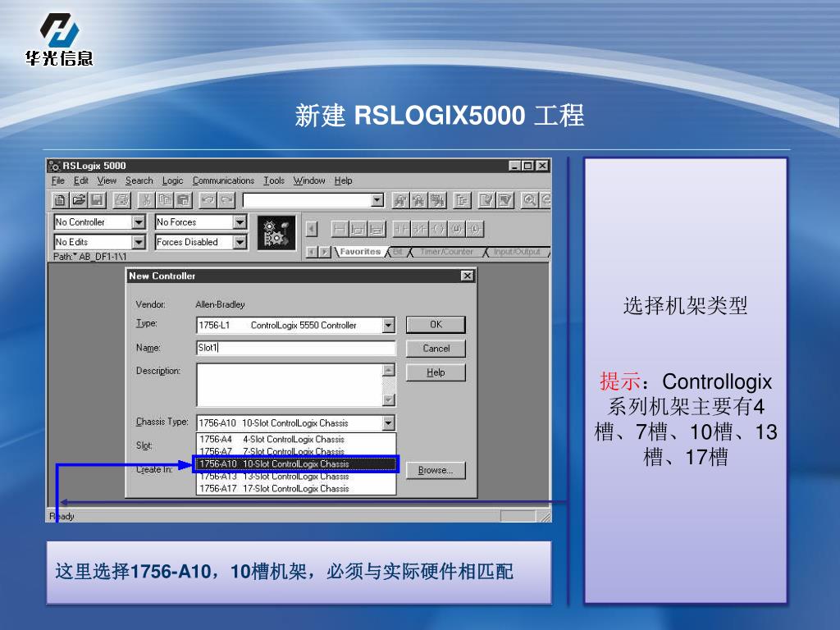
Task: Switch to the Favorites instruction tab
Action: 360,252
